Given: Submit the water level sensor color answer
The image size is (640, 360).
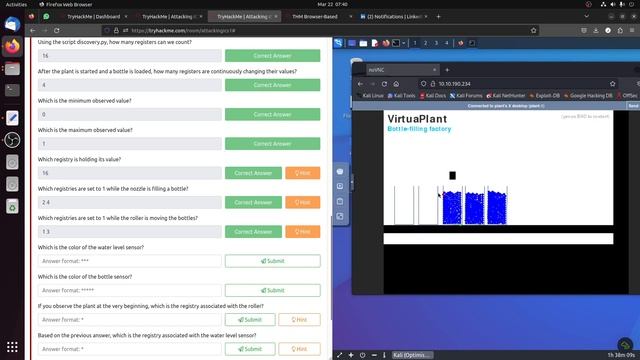Looking at the screenshot, I should pyautogui.click(x=273, y=261).
